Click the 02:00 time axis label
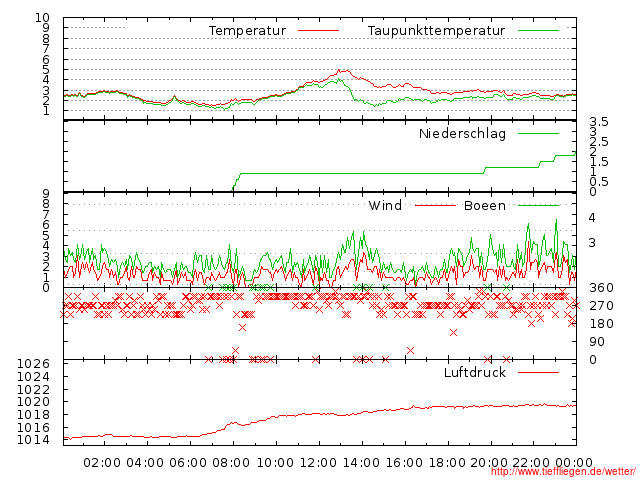Viewport: 640px width, 480px height. coord(102,463)
